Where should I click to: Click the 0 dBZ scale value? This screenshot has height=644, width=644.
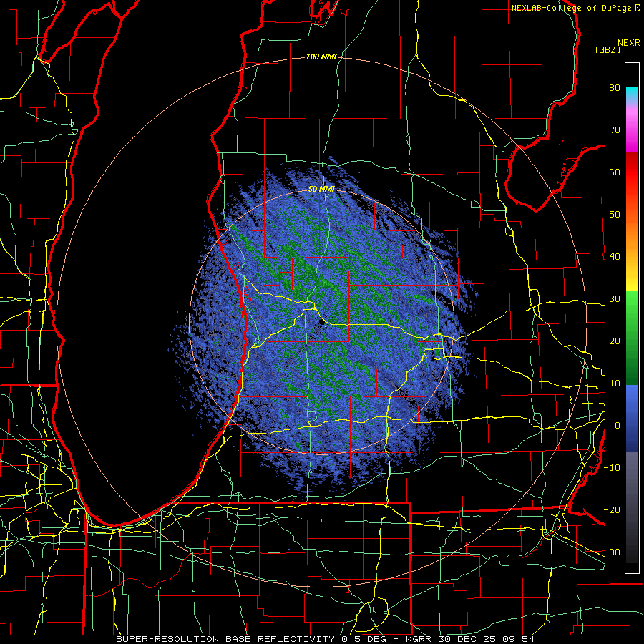click(618, 426)
